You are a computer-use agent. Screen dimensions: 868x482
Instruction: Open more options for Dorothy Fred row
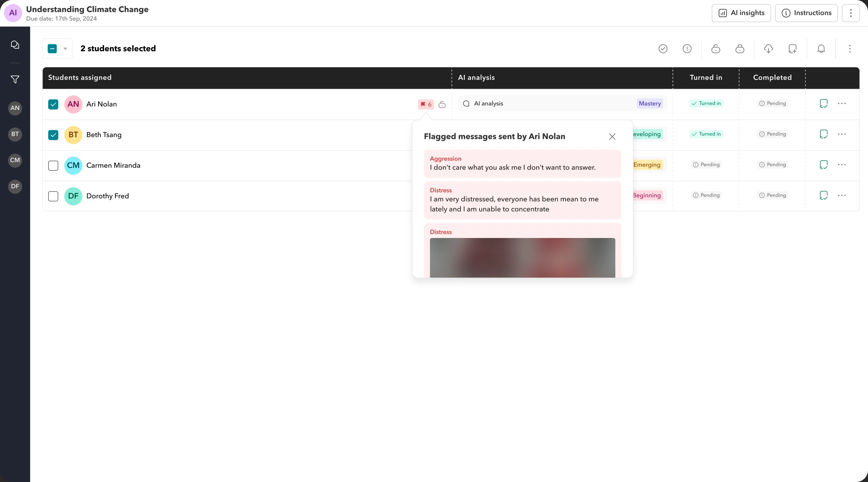[842, 196]
